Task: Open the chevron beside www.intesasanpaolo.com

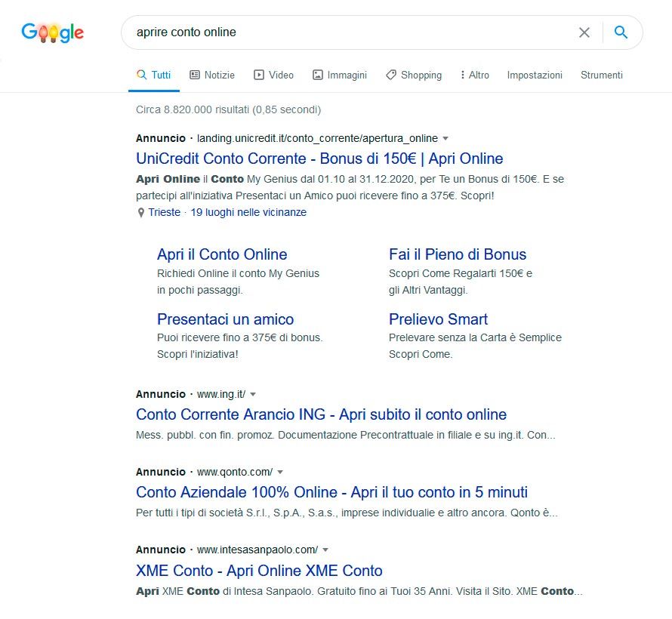Action: (x=325, y=550)
